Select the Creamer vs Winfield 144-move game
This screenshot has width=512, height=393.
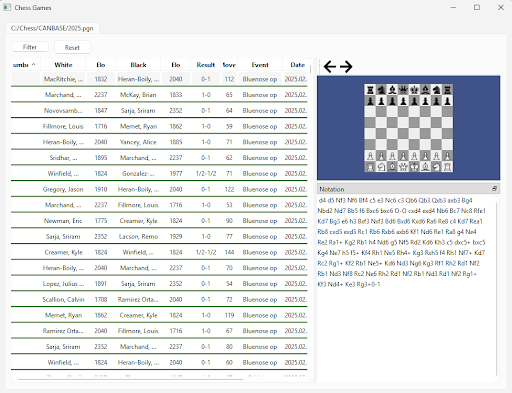[x=159, y=252]
